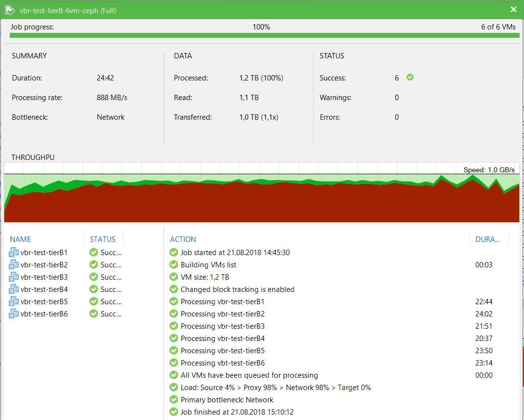Screen dimensions: 524x420
Task: Close the job statistics window
Action: tap(514, 9)
